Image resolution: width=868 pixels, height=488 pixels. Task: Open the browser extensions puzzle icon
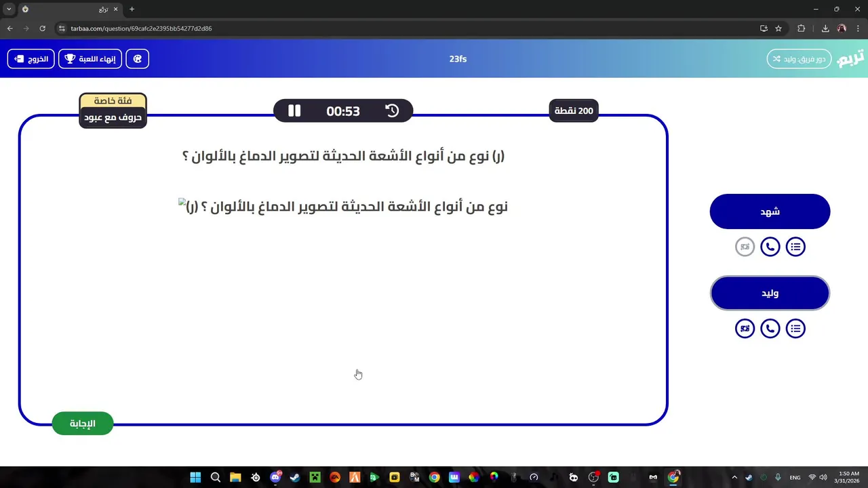(801, 28)
